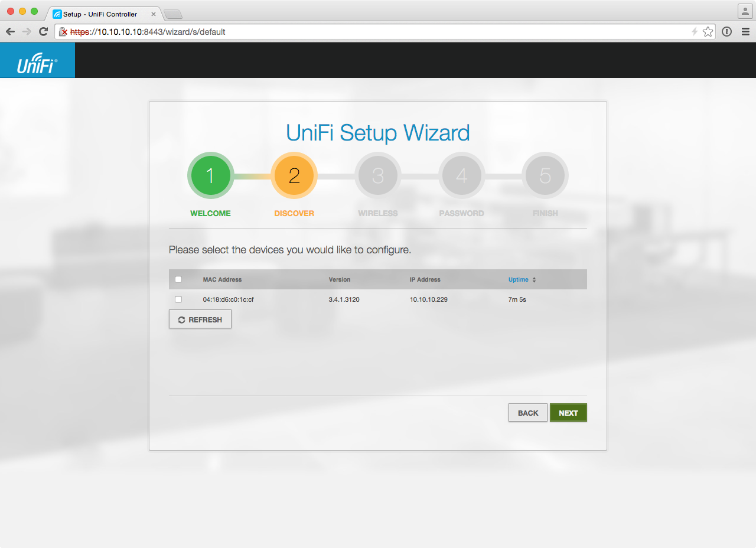Toggle the select-all devices checkbox in the table header
The image size is (756, 548).
(x=178, y=279)
